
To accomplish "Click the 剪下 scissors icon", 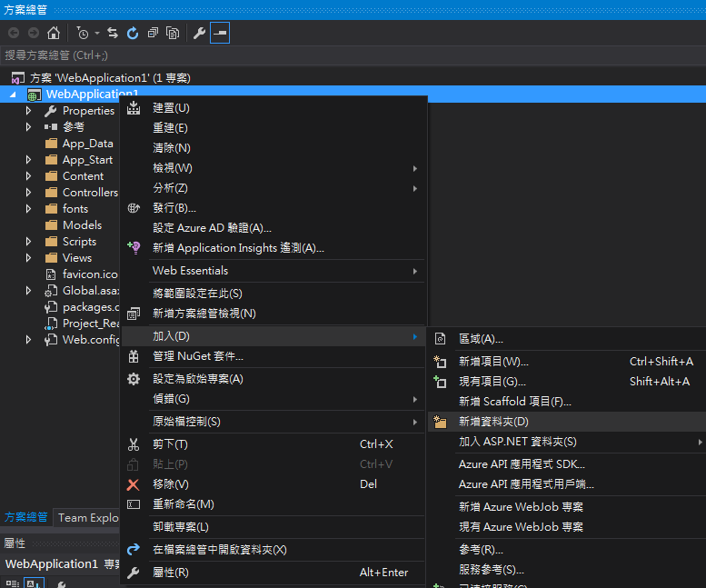I will [134, 444].
